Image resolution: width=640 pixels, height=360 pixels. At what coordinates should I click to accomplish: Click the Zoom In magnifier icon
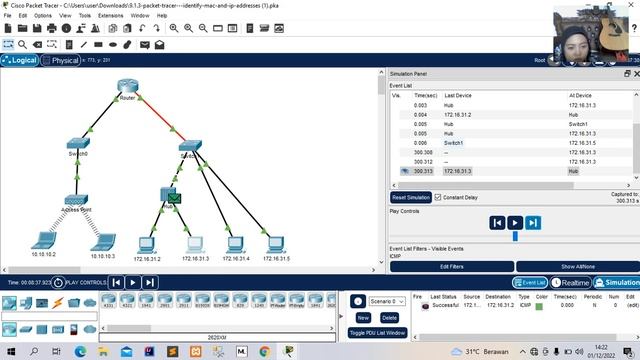(174, 28)
